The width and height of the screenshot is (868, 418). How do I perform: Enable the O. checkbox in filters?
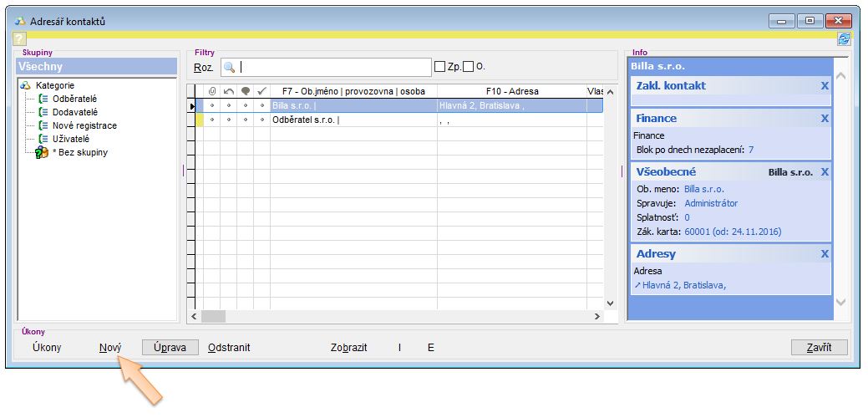point(468,67)
